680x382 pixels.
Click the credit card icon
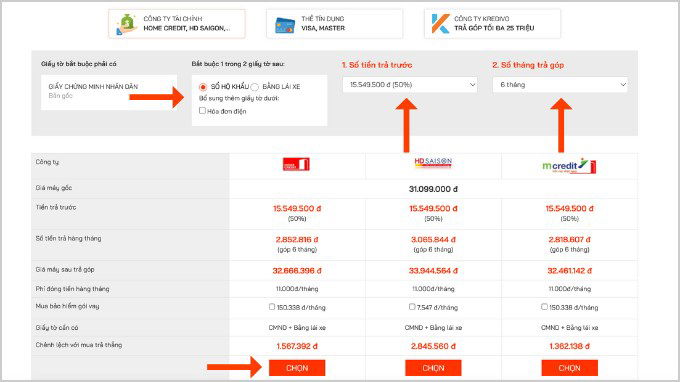(285, 25)
